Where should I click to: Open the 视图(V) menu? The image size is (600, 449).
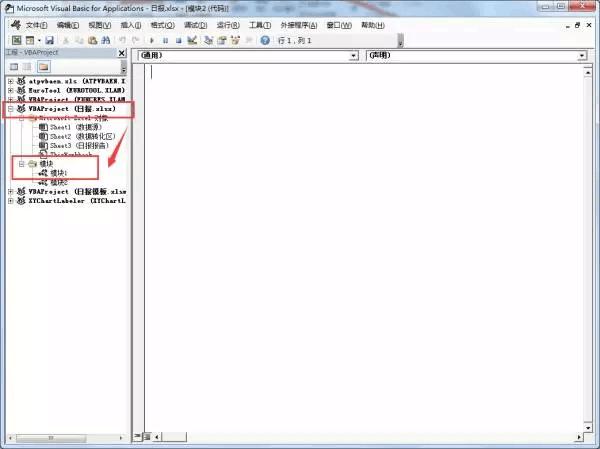99,25
